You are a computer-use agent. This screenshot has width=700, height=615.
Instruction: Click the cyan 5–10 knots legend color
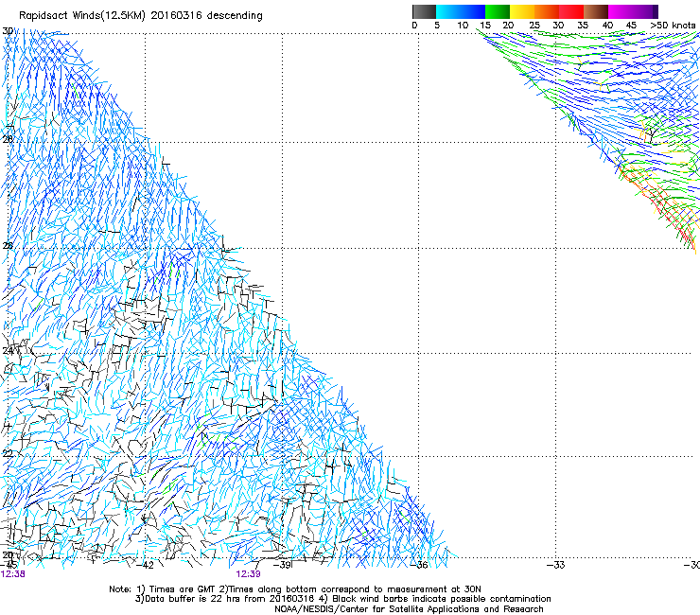point(448,11)
